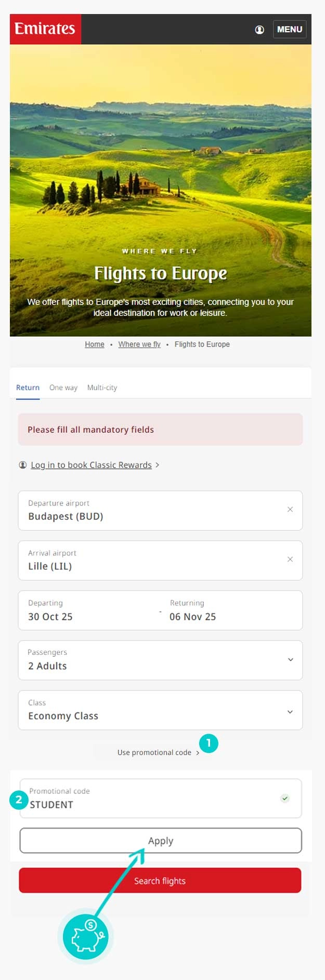Open the Passengers selector
Image resolution: width=325 pixels, height=980 pixels.
point(160,660)
